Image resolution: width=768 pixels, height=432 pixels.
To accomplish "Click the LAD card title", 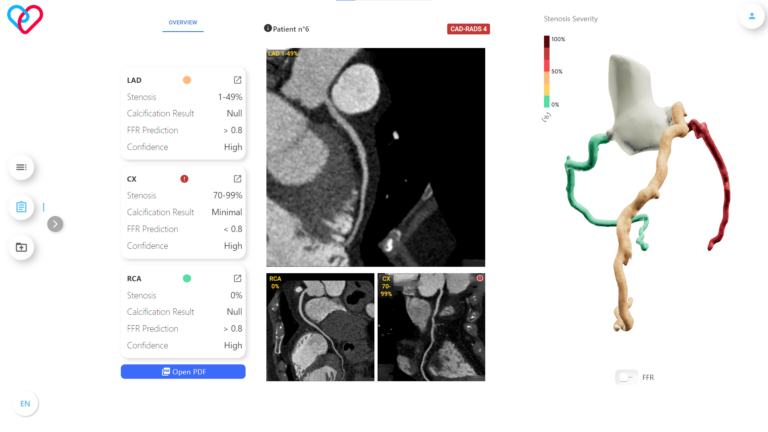I will (134, 80).
